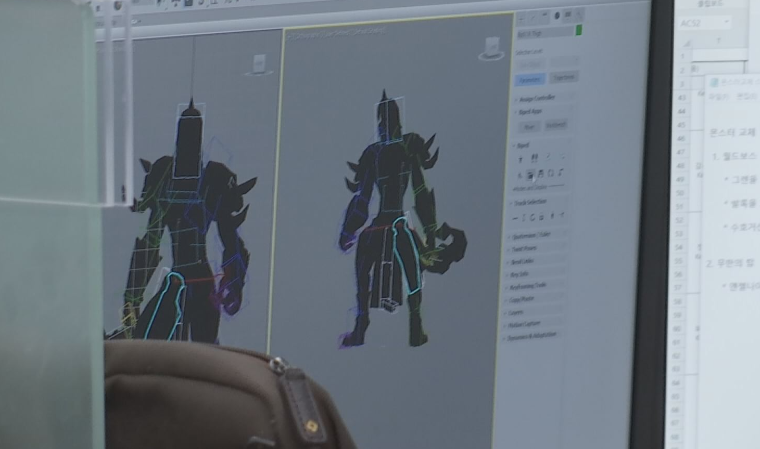Click the cyan highlighted thigh in right viewport
The image size is (760, 449).
(x=406, y=255)
